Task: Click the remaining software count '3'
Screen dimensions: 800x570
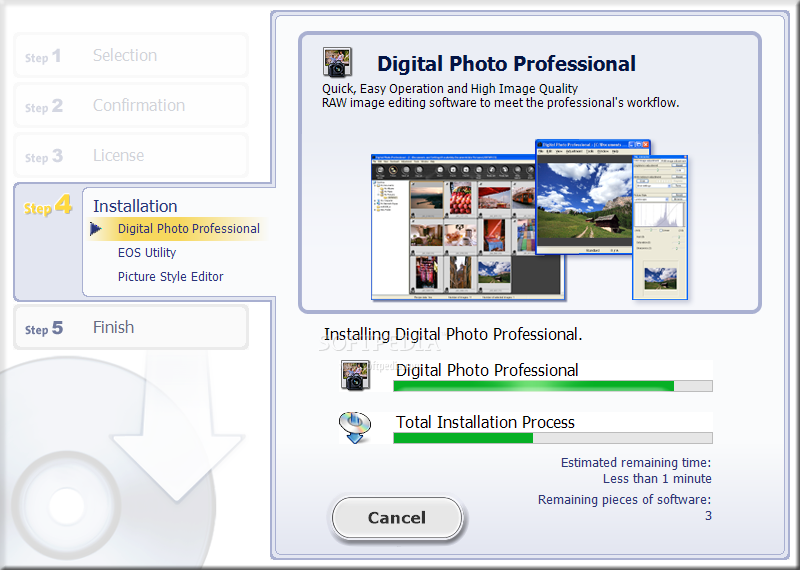Action: tap(708, 516)
